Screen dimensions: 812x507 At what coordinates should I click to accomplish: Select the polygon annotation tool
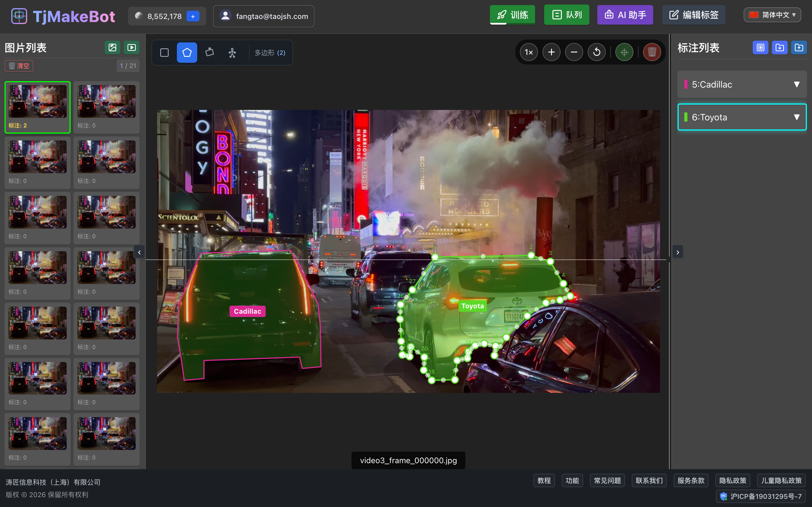point(187,53)
